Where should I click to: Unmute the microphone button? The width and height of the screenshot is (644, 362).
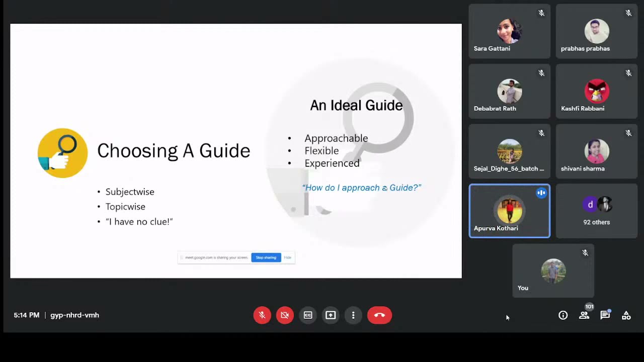click(262, 315)
